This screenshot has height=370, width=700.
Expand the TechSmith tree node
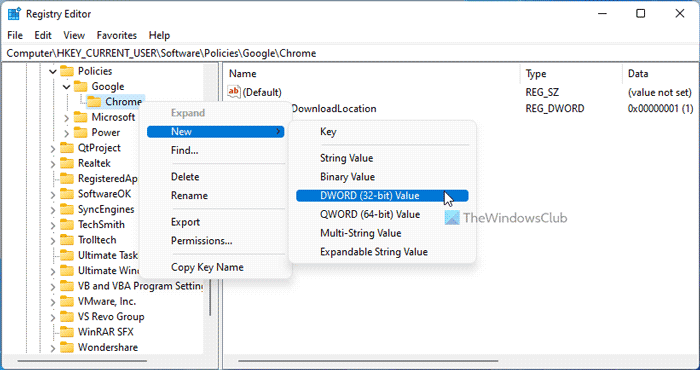point(53,225)
